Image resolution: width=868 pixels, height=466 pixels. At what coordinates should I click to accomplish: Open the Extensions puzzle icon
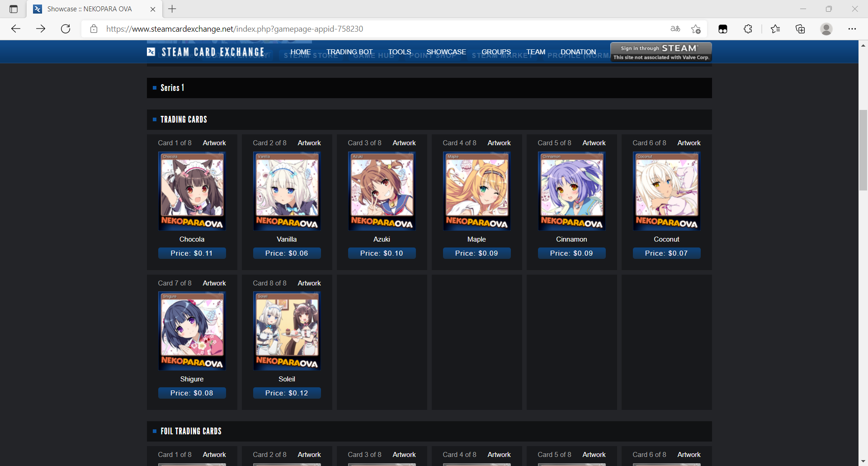tap(748, 29)
